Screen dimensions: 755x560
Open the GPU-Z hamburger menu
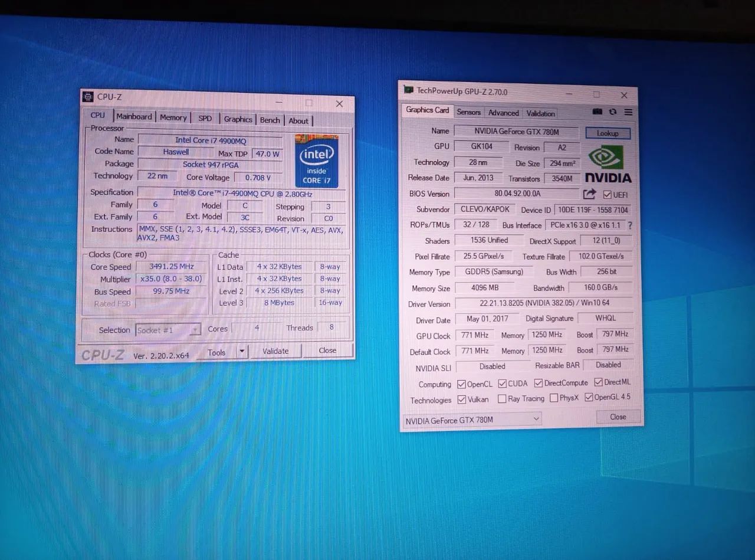click(x=628, y=112)
